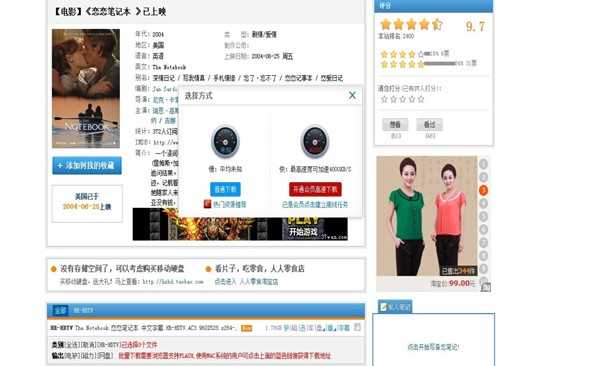Choose 电驴 in the 输出 row

click(72, 356)
